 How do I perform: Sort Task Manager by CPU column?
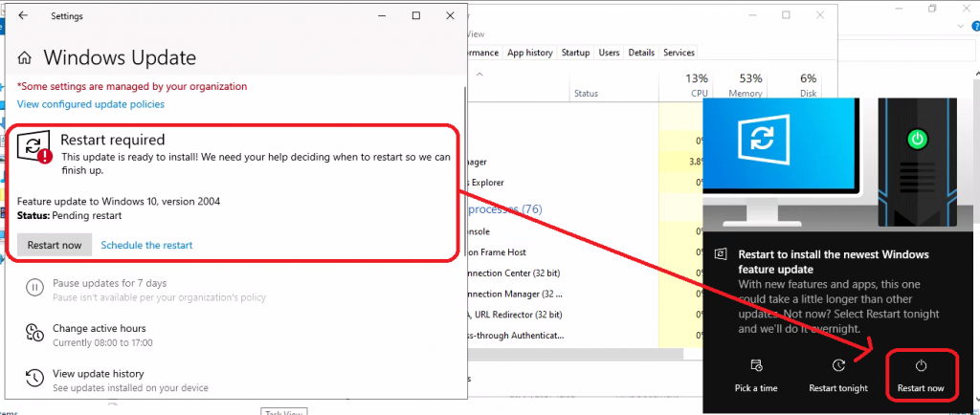pyautogui.click(x=685, y=85)
